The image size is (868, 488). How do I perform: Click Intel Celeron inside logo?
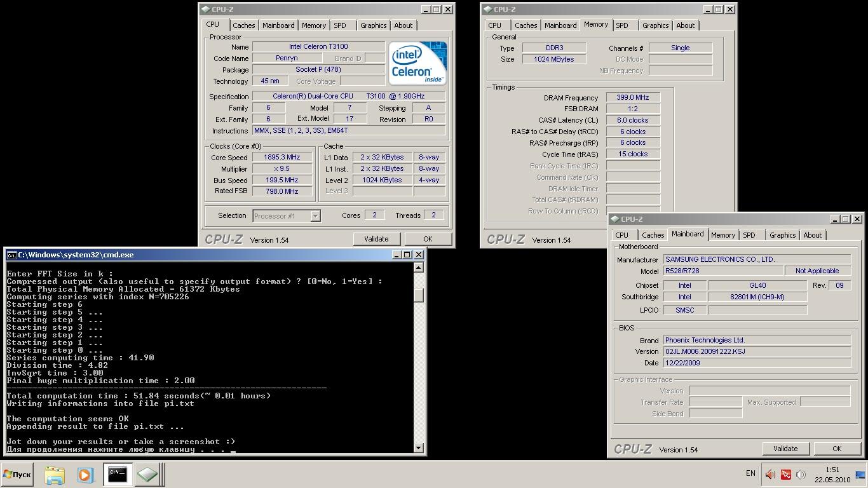[417, 63]
